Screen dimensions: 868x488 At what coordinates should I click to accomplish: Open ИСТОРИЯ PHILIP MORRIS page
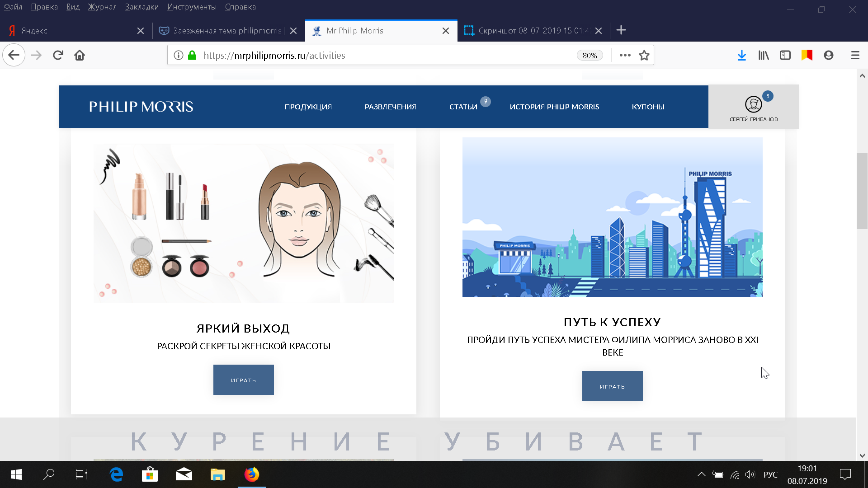(x=555, y=107)
